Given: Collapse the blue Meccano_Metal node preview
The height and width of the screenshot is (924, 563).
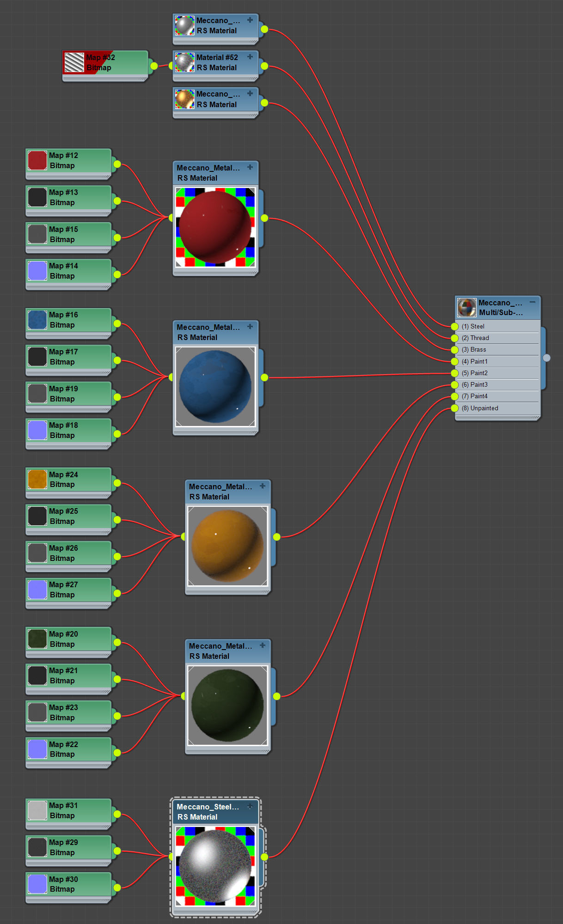Looking at the screenshot, I should [250, 327].
